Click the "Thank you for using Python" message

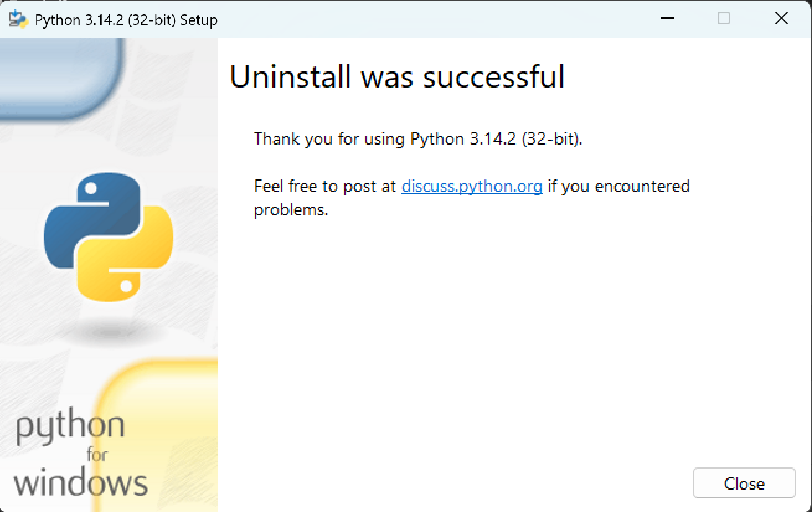point(418,138)
